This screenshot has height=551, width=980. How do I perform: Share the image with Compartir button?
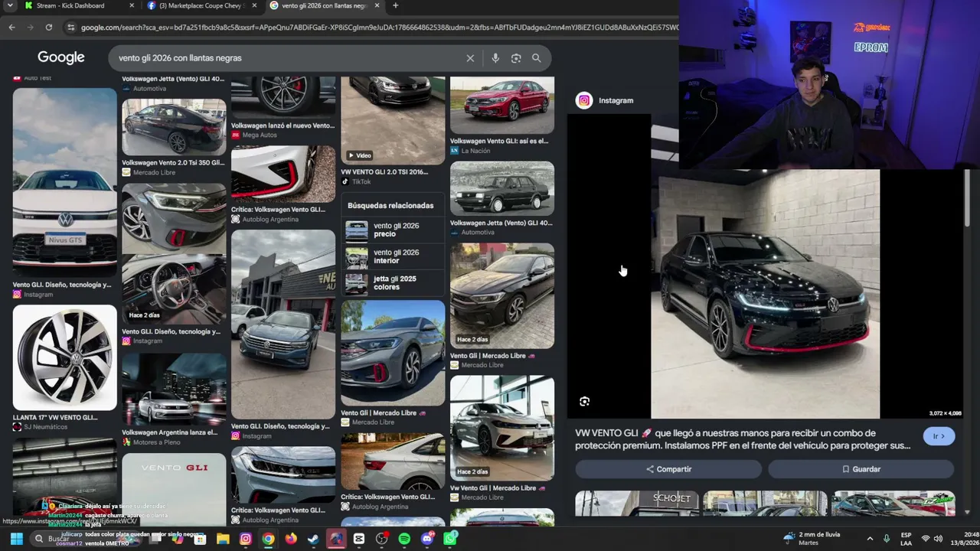668,469
